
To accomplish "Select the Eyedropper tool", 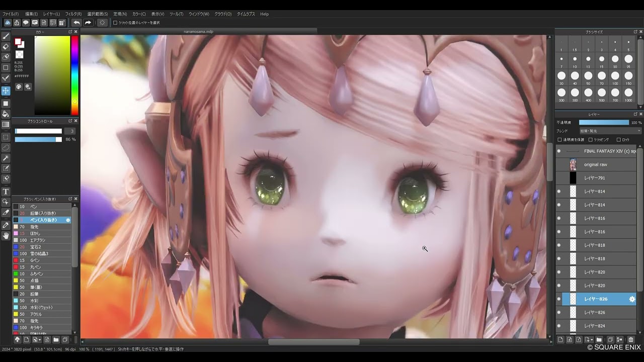I will click(6, 225).
